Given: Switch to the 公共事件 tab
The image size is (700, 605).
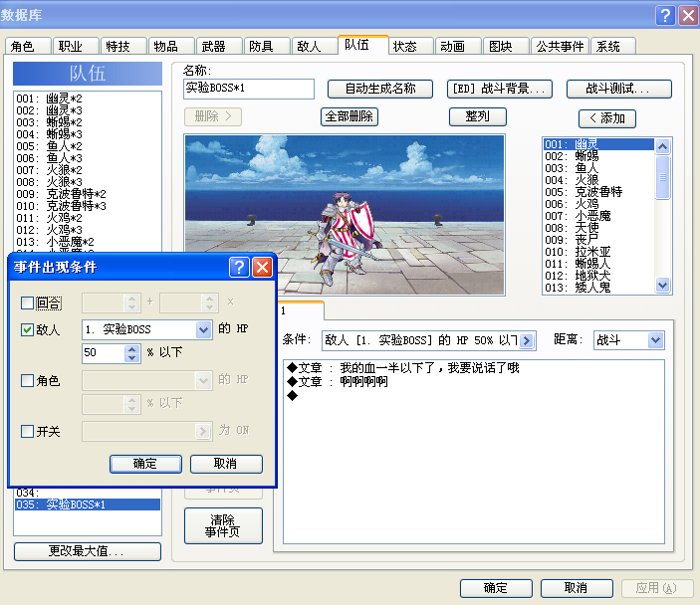Looking at the screenshot, I should point(560,46).
